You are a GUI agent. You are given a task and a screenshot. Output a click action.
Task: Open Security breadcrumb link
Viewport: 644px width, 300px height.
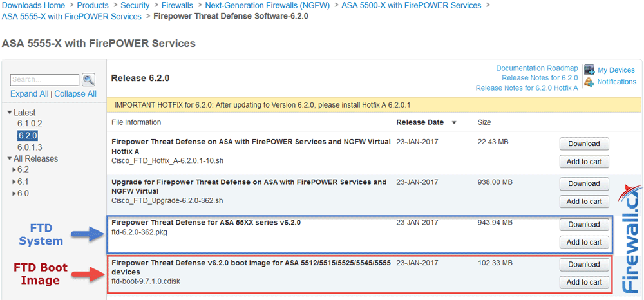135,5
